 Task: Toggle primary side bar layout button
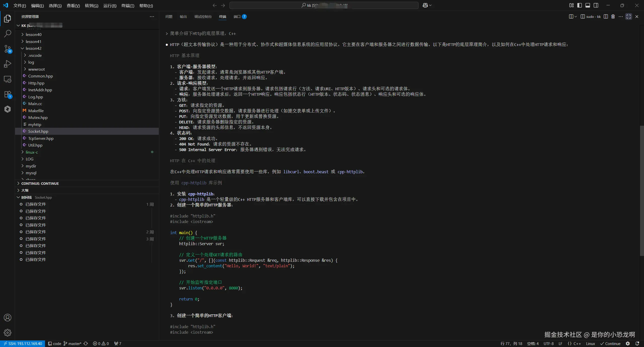tap(580, 5)
